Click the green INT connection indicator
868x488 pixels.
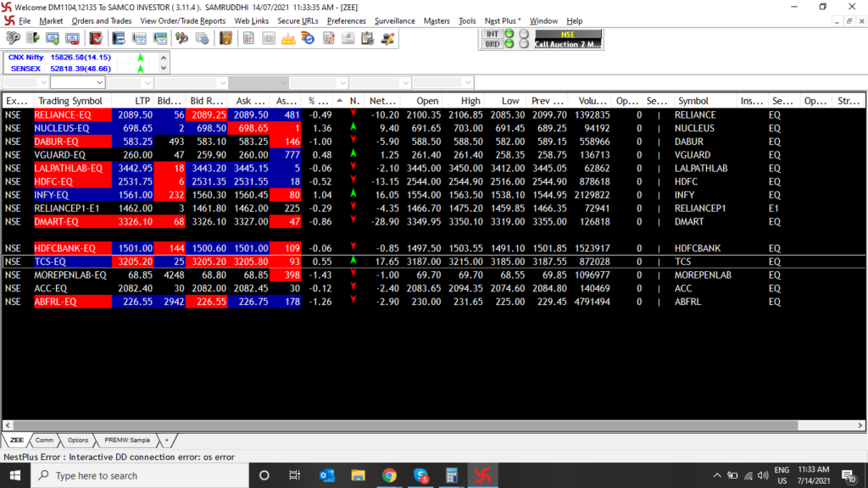(x=509, y=34)
